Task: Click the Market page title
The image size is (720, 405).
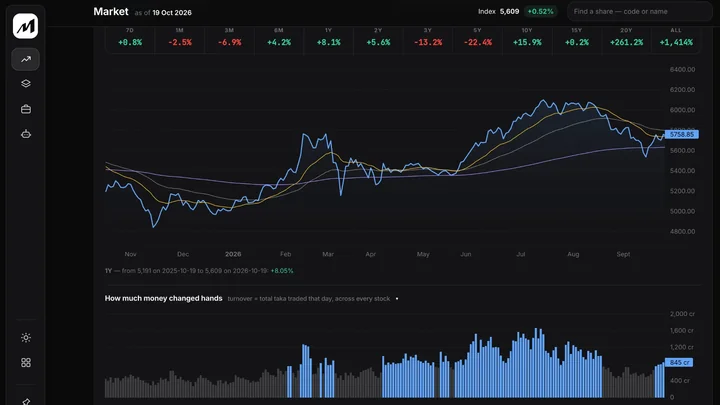Action: [x=111, y=11]
